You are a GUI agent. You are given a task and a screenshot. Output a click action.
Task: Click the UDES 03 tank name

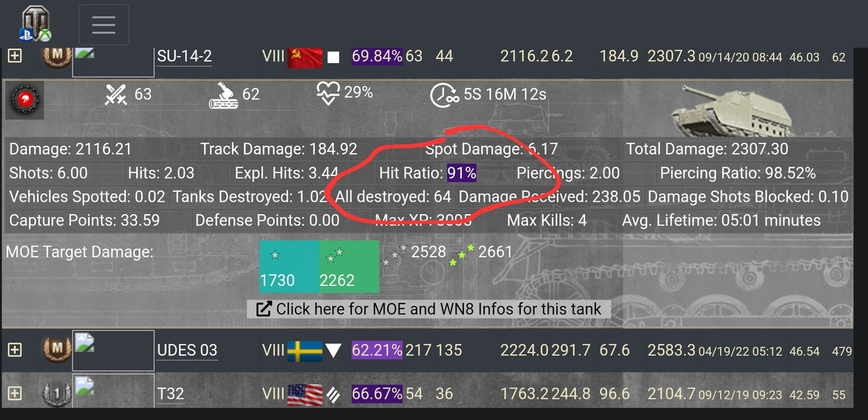[187, 350]
